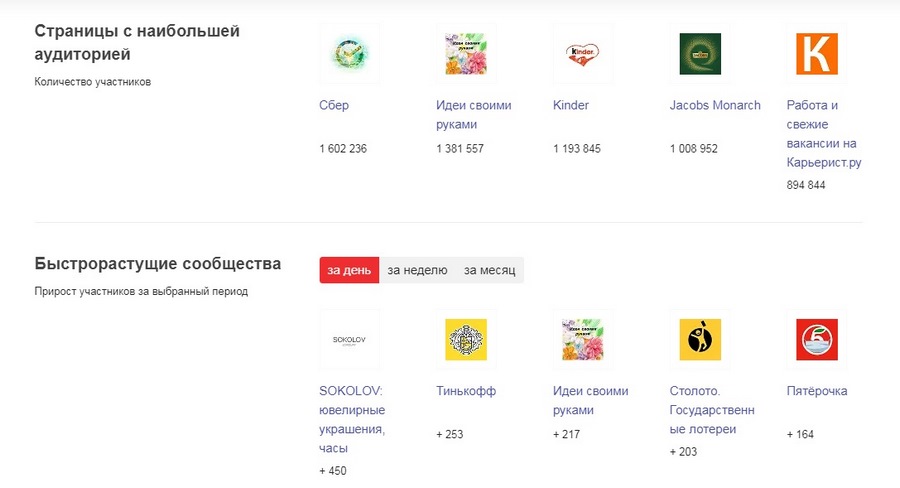Screen dimensions: 900x488
Task: Click the Столото yellow lottery logo
Action: [700, 340]
